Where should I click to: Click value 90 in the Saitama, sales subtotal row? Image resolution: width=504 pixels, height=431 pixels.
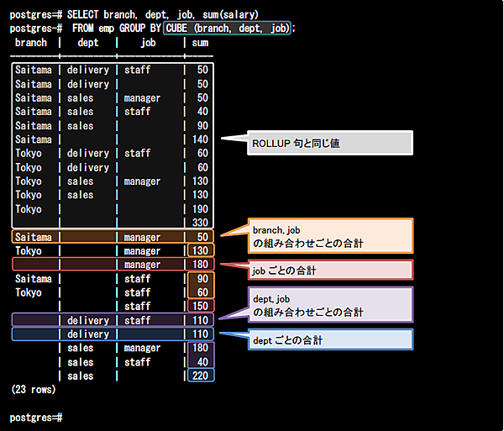tap(202, 126)
